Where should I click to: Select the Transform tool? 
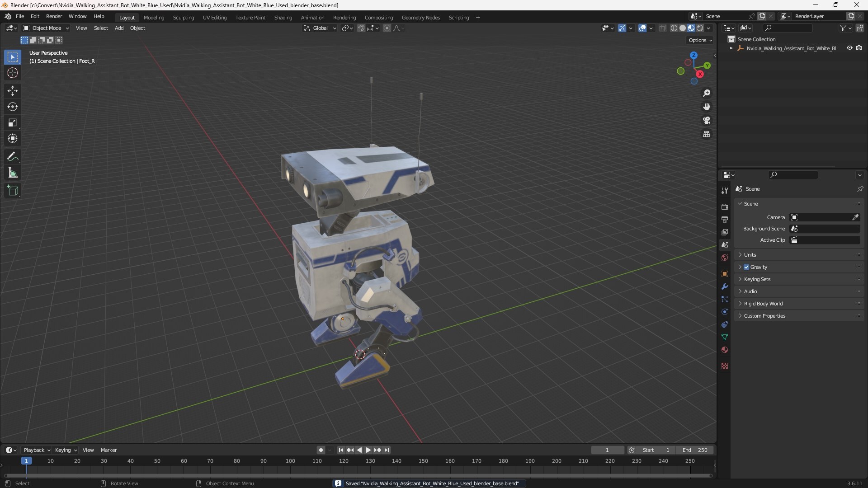pos(13,138)
